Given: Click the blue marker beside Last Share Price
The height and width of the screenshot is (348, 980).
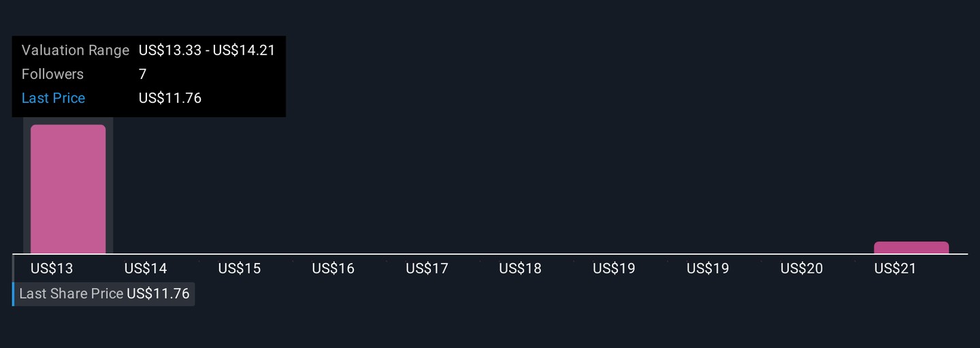Looking at the screenshot, I should coord(13,294).
